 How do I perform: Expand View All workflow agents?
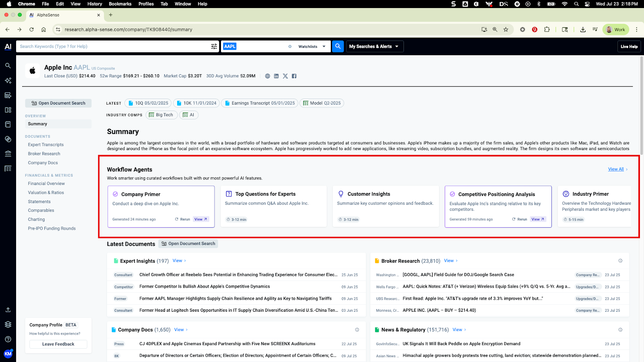[x=618, y=169]
